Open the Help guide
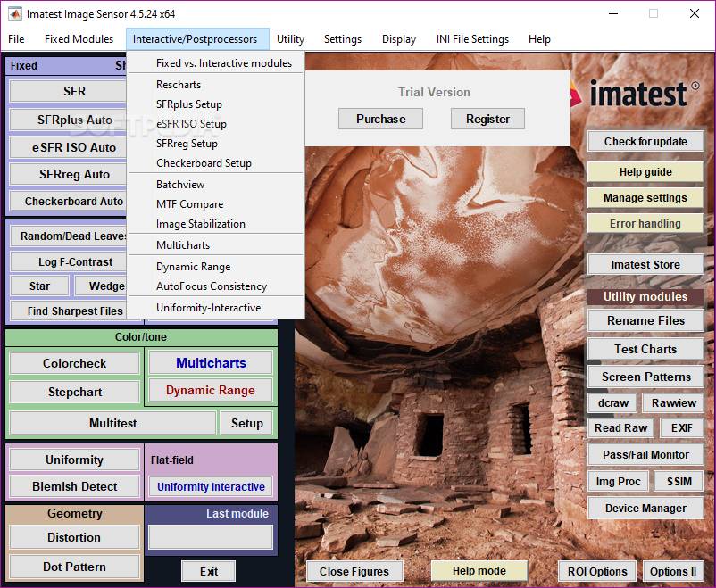The width and height of the screenshot is (716, 588). point(645,172)
